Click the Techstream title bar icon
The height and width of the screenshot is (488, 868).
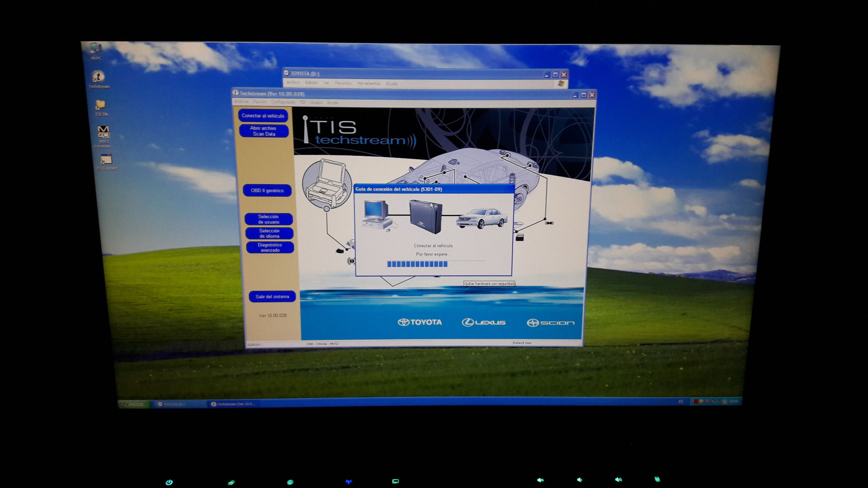(x=235, y=93)
